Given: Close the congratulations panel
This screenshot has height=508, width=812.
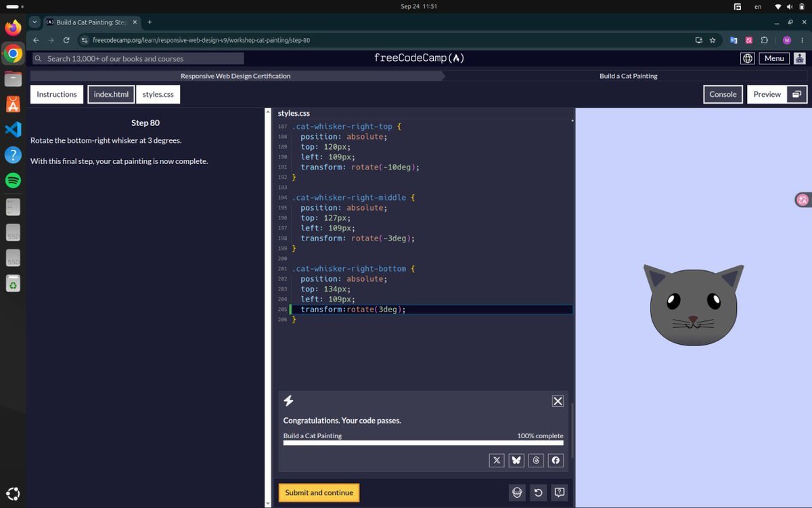Looking at the screenshot, I should pos(558,401).
